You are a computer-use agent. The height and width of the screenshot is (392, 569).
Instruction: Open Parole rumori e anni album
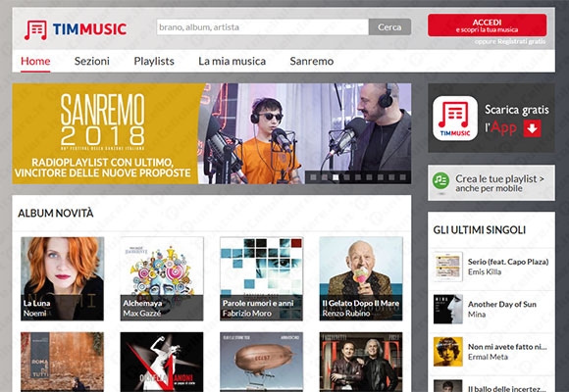coord(261,278)
